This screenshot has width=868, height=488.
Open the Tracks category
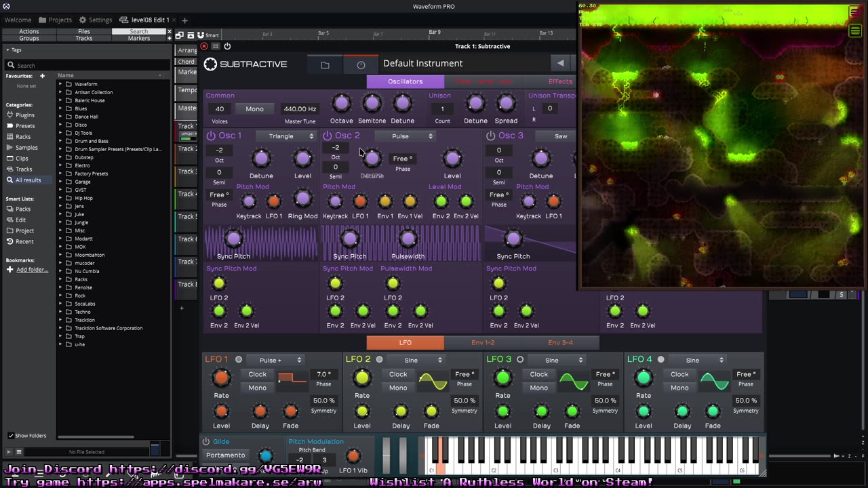pos(24,169)
